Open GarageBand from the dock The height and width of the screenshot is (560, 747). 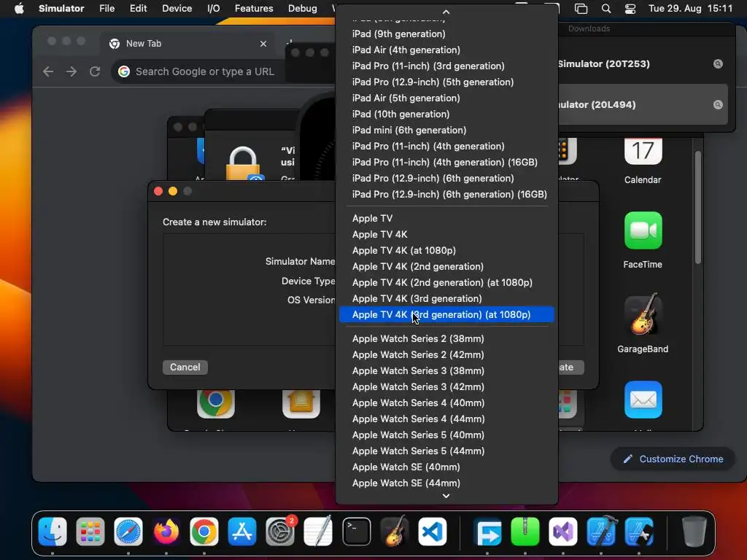coord(395,532)
